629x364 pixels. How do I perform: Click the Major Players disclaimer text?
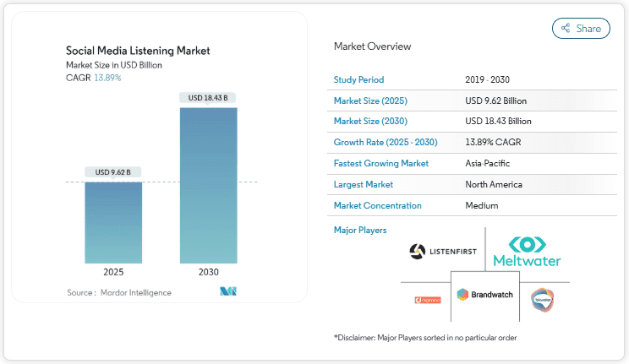tap(425, 338)
